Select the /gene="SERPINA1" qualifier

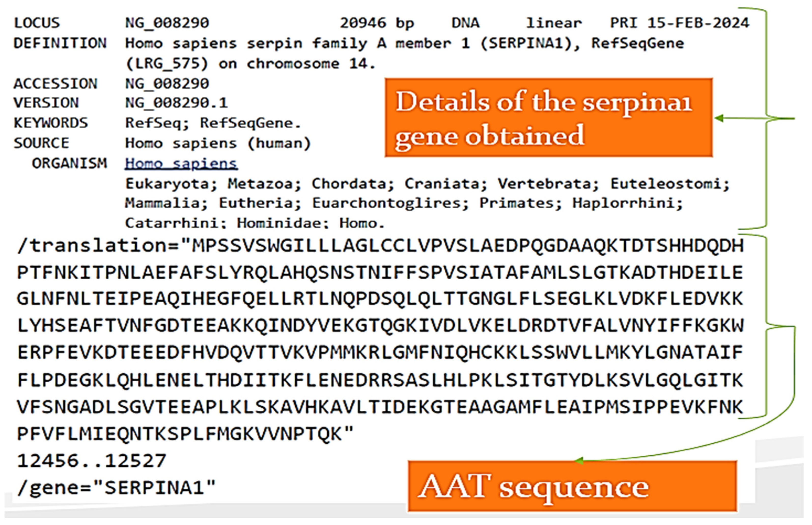click(116, 488)
